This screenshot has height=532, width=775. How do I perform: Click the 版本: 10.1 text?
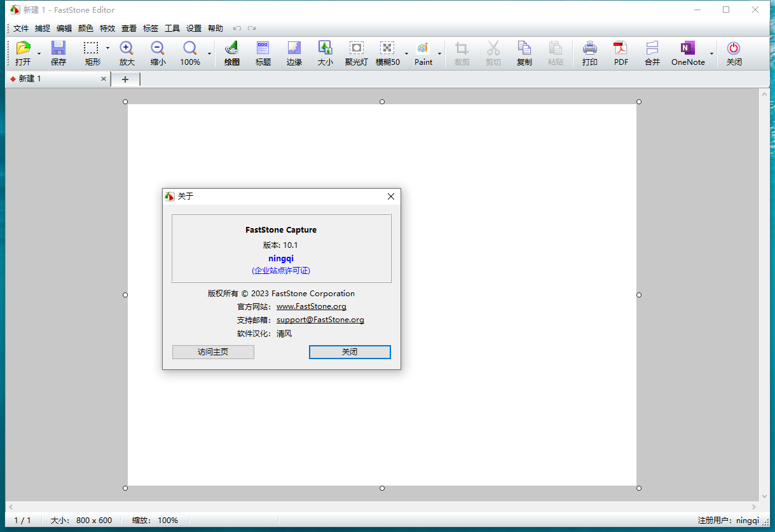pos(280,245)
